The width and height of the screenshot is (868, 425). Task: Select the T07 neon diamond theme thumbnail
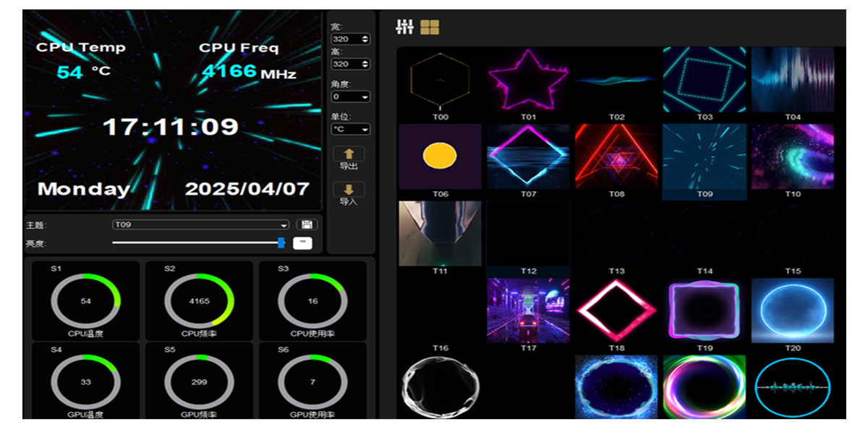pos(528,156)
